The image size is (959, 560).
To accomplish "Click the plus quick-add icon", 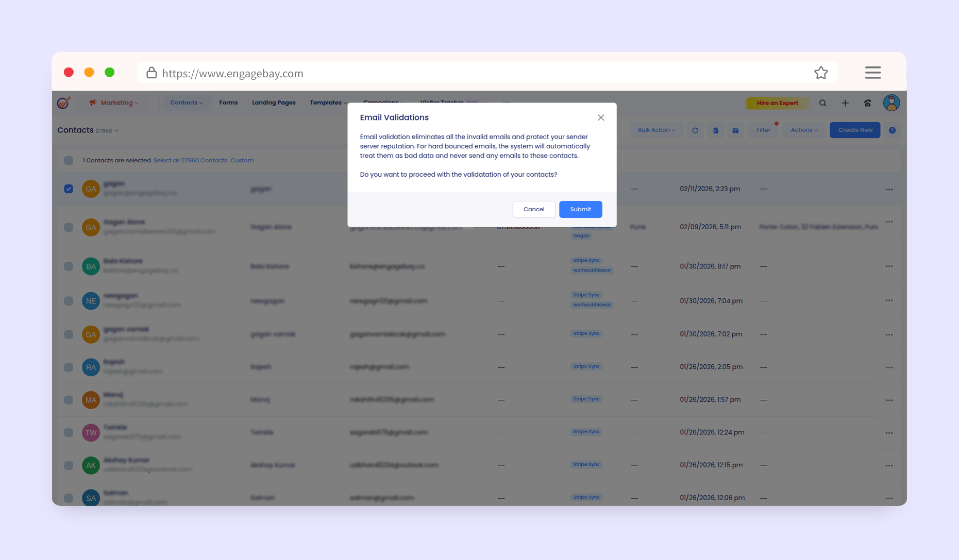I will point(845,103).
